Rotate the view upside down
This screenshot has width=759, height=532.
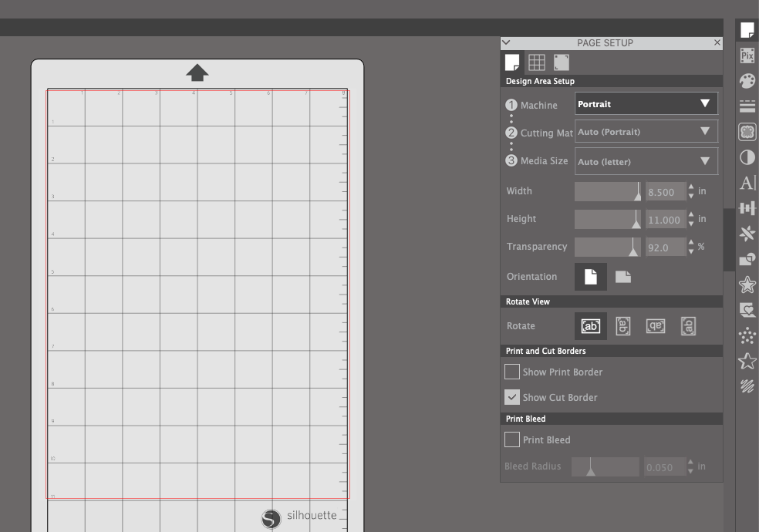tap(656, 326)
